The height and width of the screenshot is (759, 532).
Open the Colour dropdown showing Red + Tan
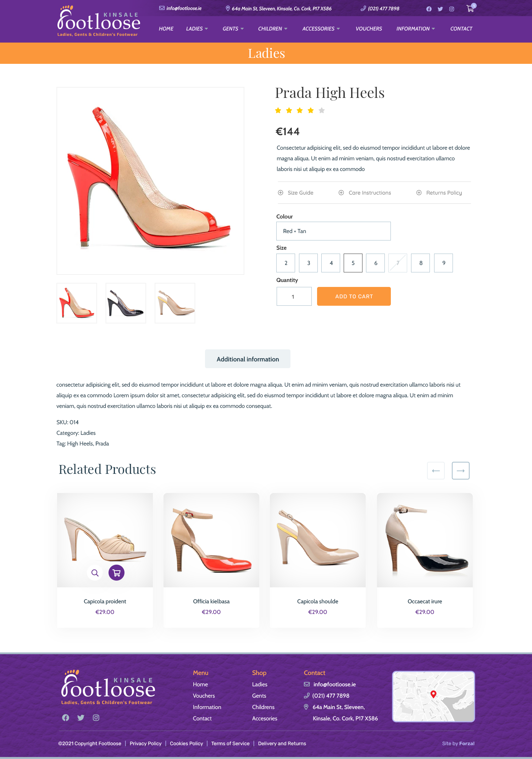point(333,231)
